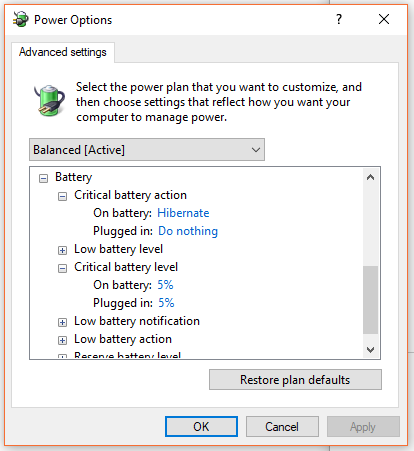414x451 pixels.
Task: Expand Low battery notification node
Action: click(62, 322)
